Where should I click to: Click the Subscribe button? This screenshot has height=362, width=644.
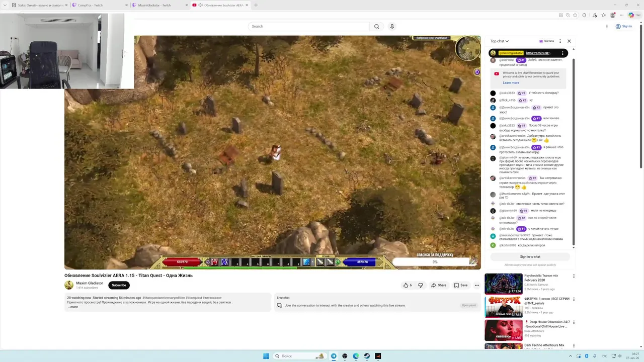point(119,285)
